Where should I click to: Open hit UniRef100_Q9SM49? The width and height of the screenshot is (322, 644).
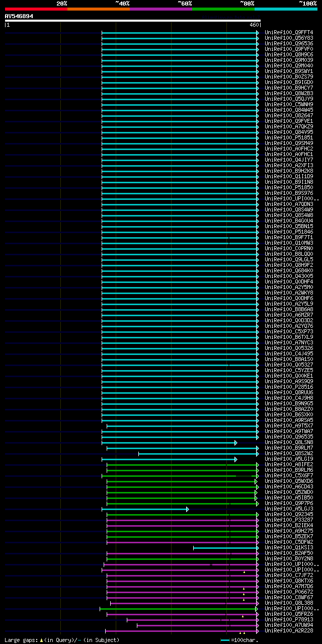coord(289,143)
